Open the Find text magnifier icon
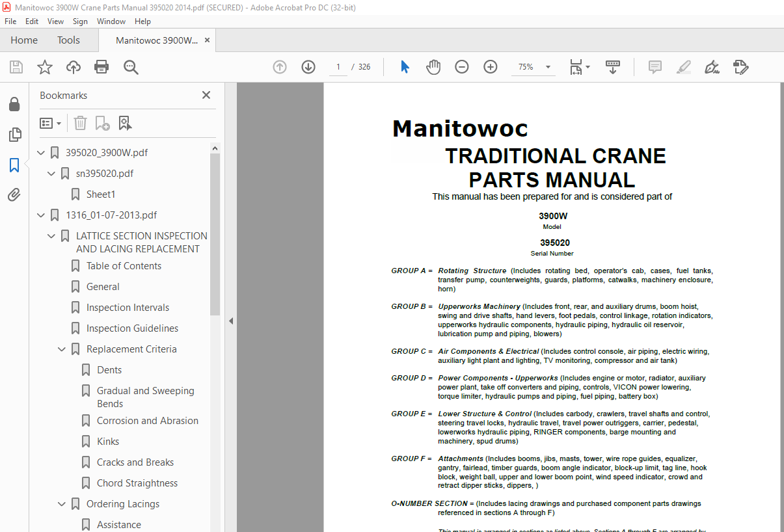The width and height of the screenshot is (784, 532). [131, 67]
